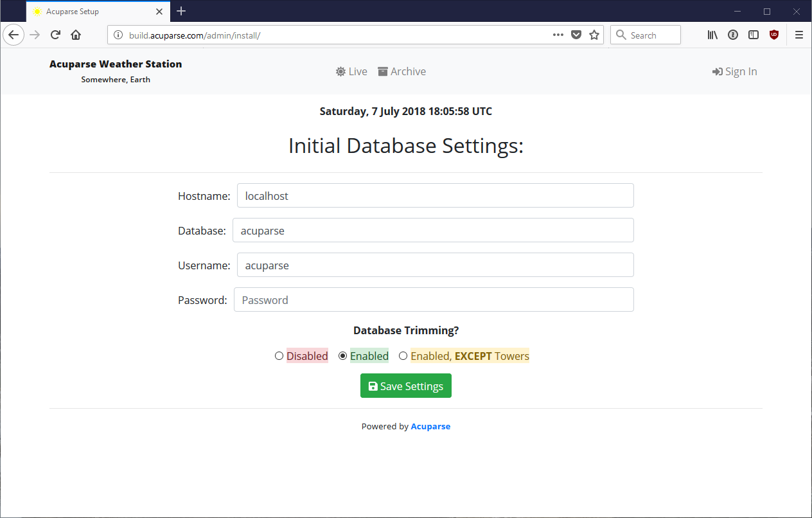812x518 pixels.
Task: Open the Archive page
Action: coord(402,71)
